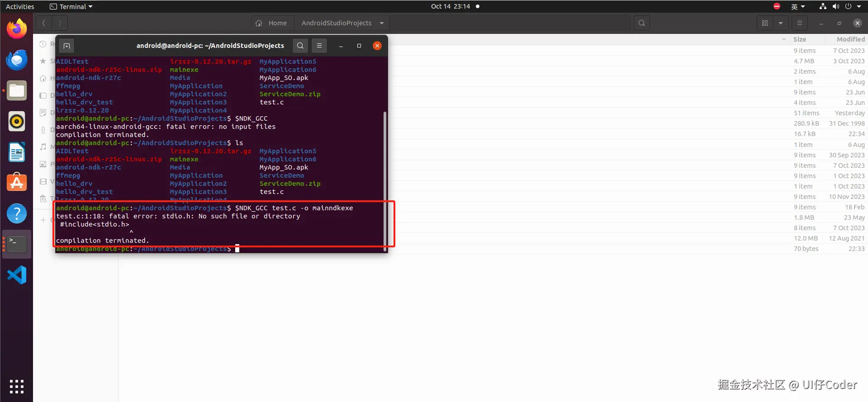Select row showing 70 bytes 22:33

point(493,249)
